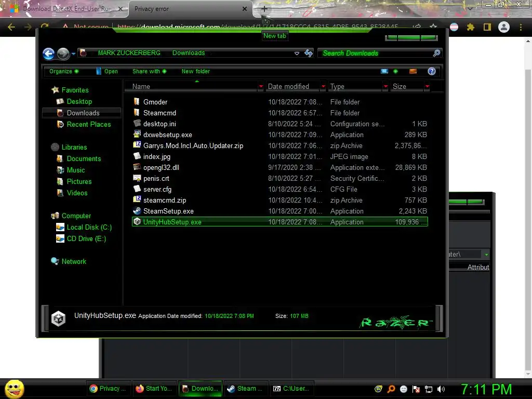Open the Organize menu

click(64, 71)
